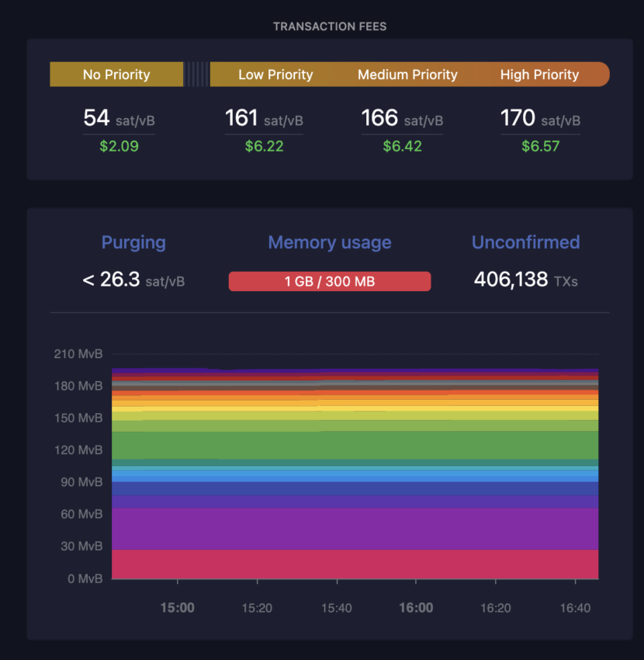Select the No Priority fee tier
Screen dimensions: 644x660
(116, 75)
